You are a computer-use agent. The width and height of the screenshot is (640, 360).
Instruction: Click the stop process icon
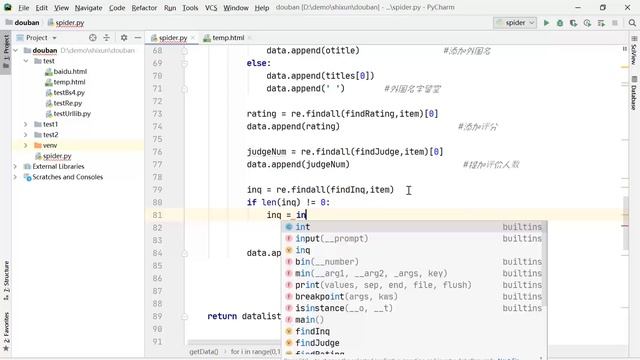(615, 23)
